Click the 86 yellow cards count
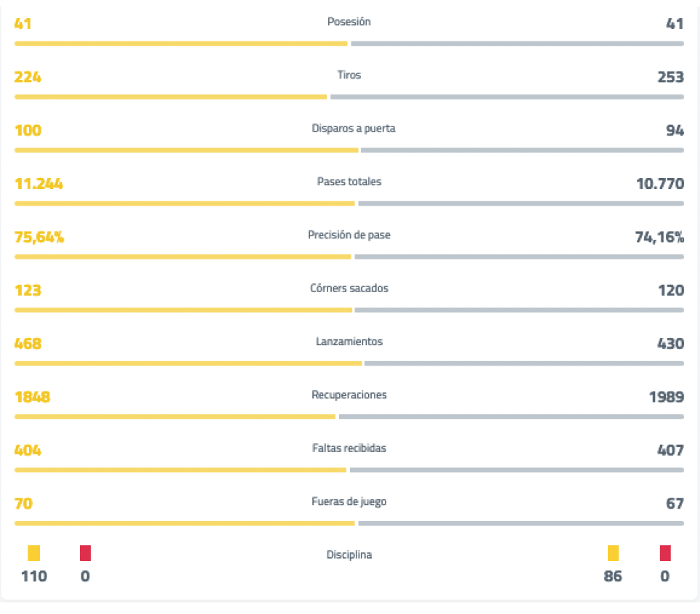This screenshot has height=614, width=700. (613, 577)
